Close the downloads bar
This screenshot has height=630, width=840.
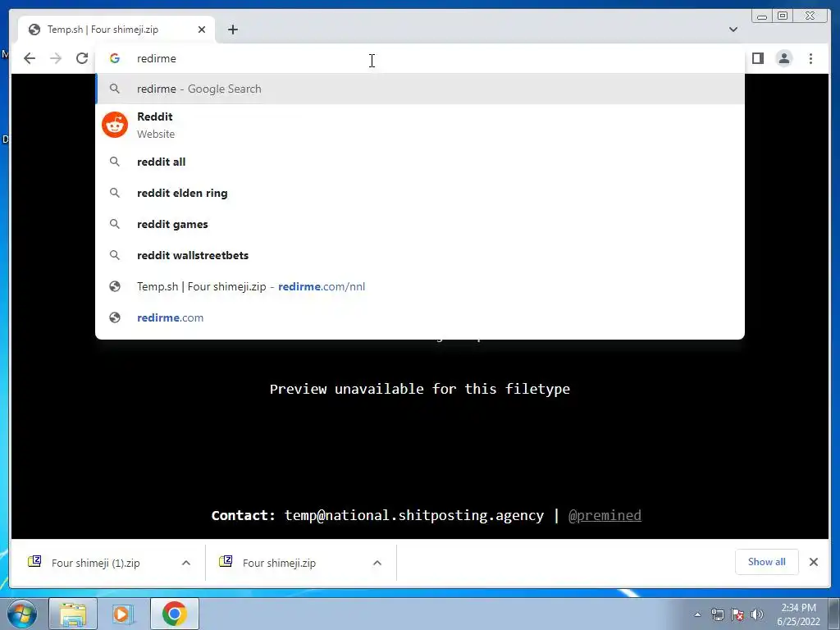click(x=813, y=562)
